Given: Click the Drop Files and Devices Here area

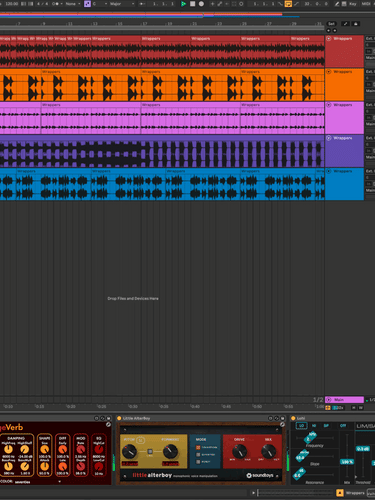Looking at the screenshot, I should [133, 298].
